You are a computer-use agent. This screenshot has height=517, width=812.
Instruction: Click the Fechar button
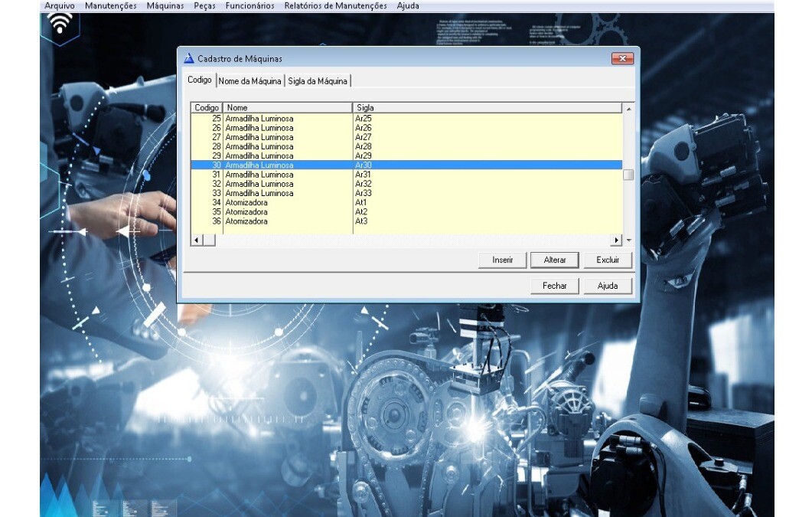point(555,286)
